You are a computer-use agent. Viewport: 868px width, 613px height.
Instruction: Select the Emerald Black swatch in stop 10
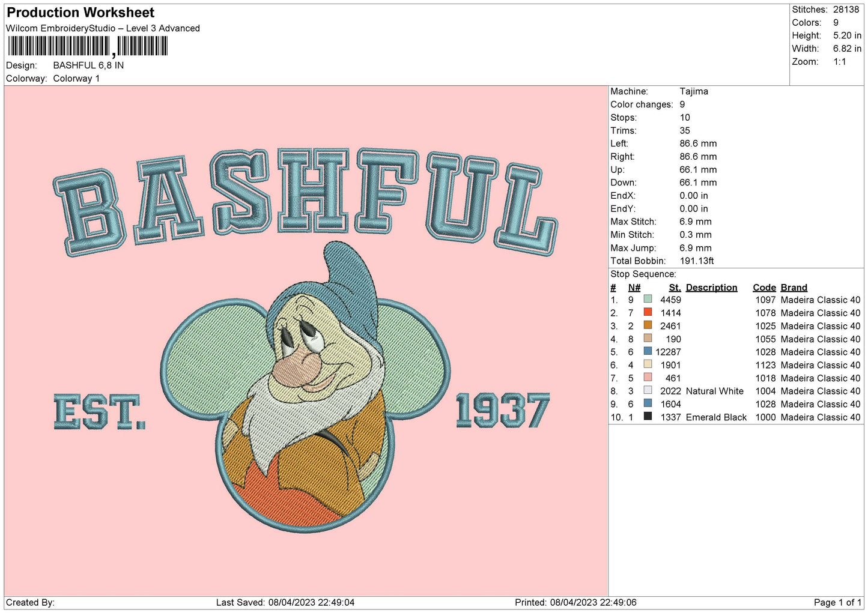pos(648,417)
